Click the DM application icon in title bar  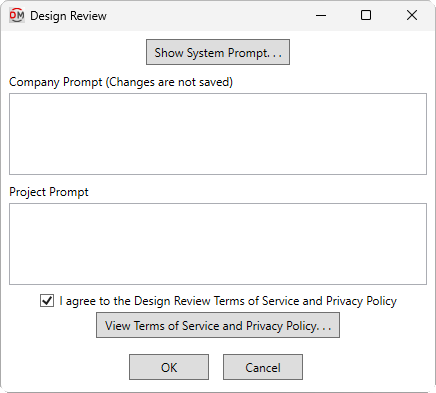point(17,15)
